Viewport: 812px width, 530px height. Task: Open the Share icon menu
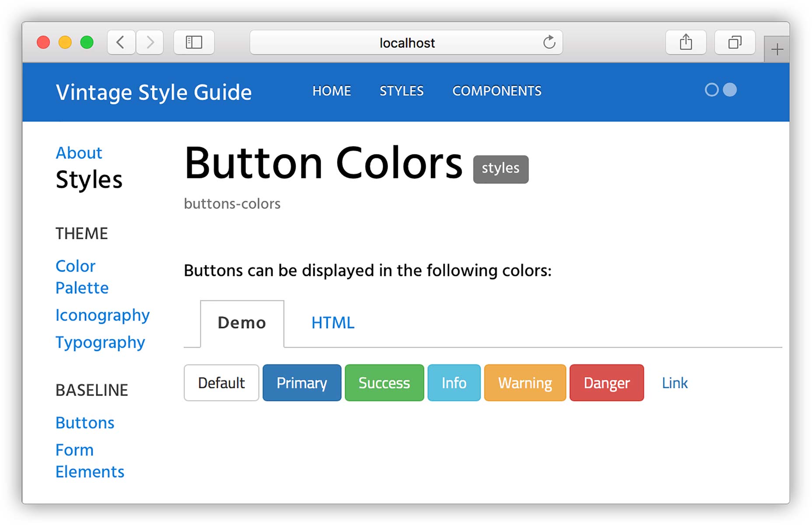686,42
